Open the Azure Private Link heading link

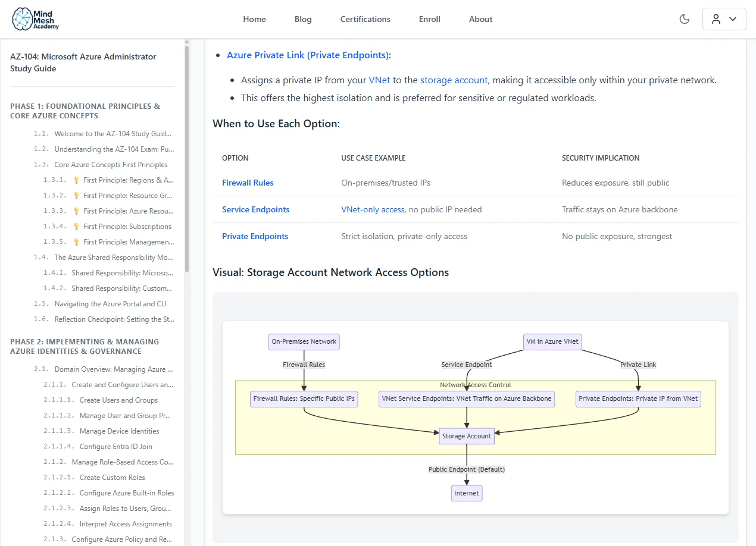point(308,55)
